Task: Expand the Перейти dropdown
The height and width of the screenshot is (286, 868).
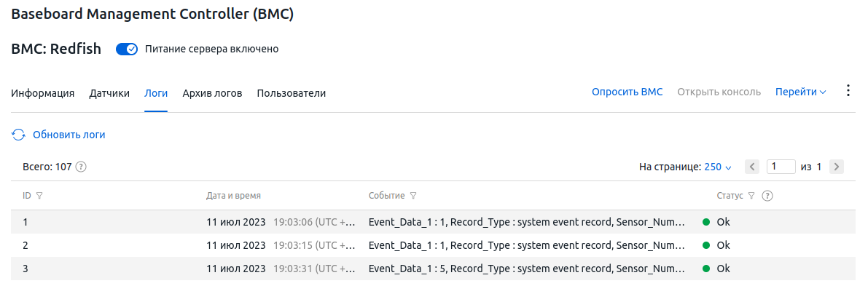Action: [800, 92]
